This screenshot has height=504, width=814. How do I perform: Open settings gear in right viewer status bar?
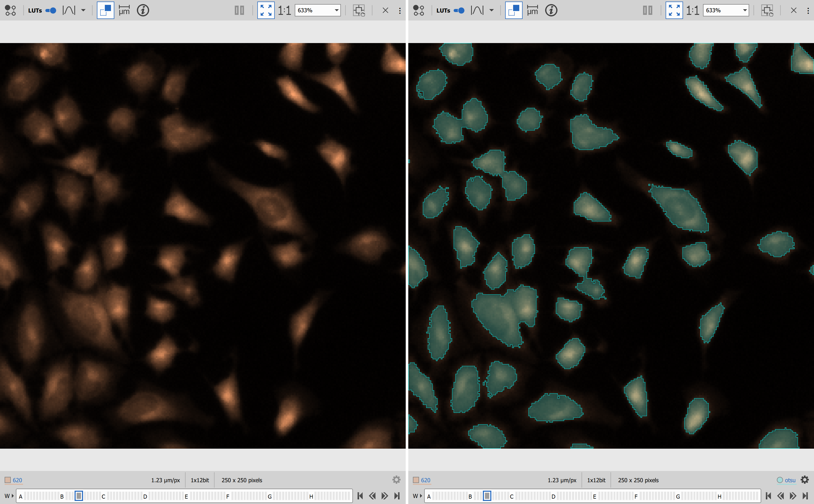click(x=805, y=480)
